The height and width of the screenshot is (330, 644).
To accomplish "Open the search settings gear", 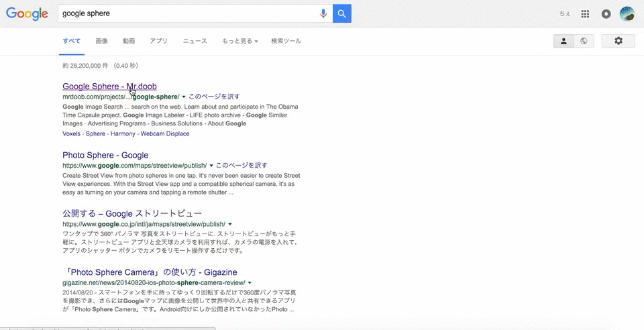I will (x=618, y=41).
